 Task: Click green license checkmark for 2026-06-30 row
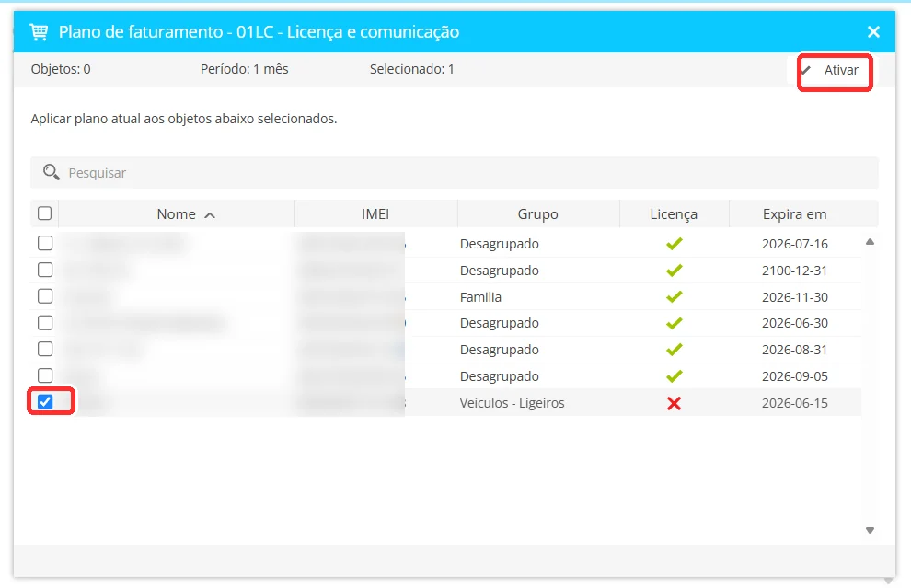pos(674,323)
